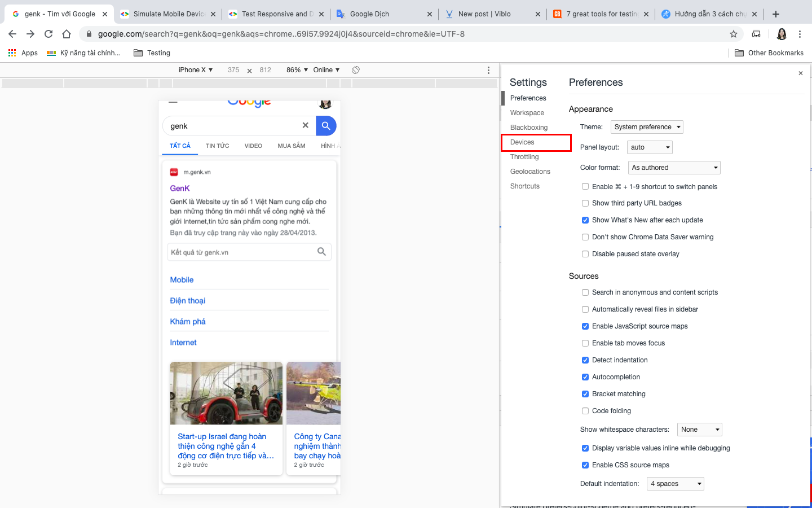Click the genk.vn site search field
This screenshot has height=508, width=812.
point(242,252)
